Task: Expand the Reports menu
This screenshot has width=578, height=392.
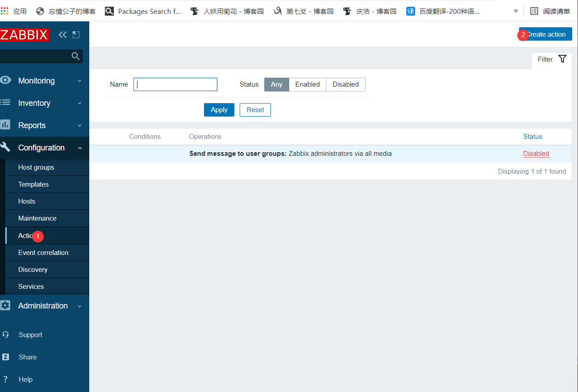Action: click(45, 125)
